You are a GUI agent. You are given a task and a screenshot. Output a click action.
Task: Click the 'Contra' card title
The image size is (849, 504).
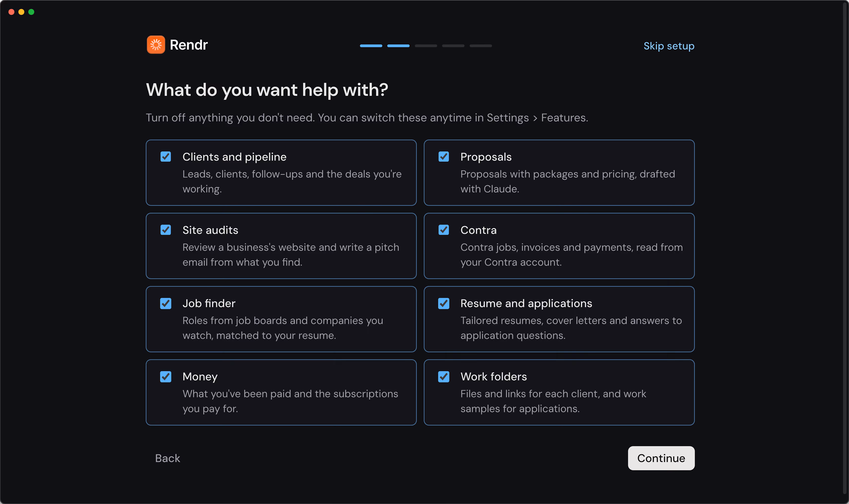pyautogui.click(x=478, y=230)
